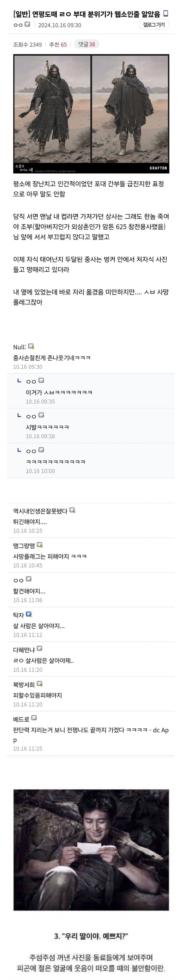Click the 추천 65 recommend count
This screenshot has height=980, width=182.
click(x=58, y=44)
